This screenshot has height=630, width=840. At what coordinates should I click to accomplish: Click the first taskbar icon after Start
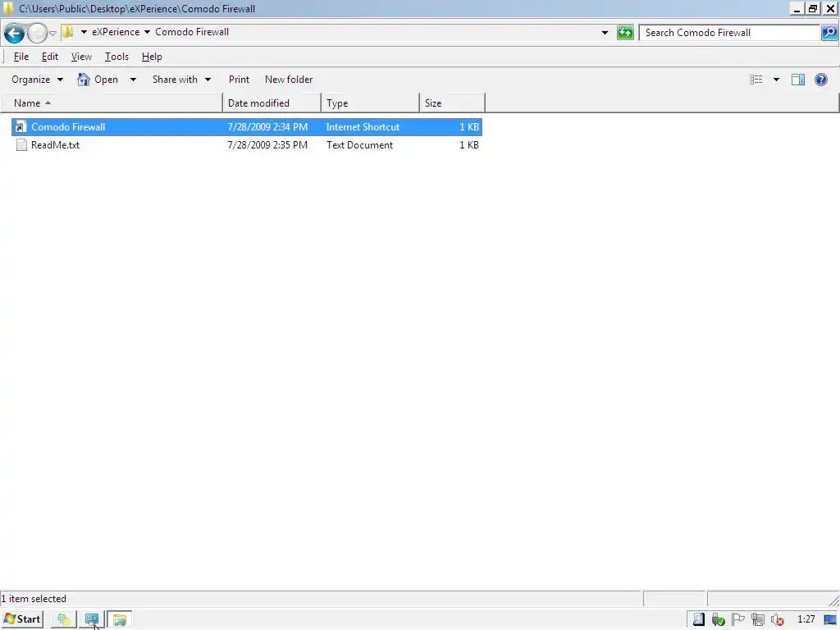point(64,620)
